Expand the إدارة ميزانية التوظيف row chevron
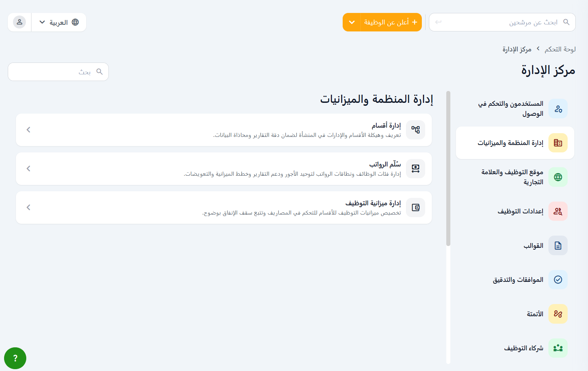The image size is (588, 371). tap(28, 208)
